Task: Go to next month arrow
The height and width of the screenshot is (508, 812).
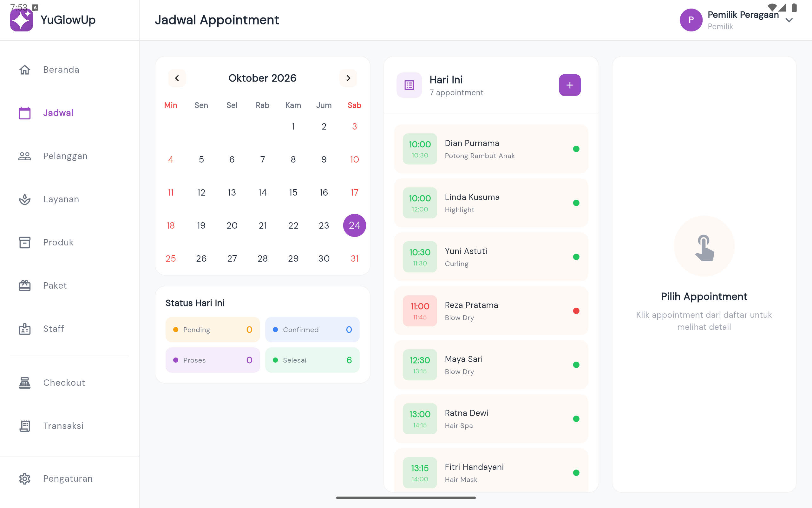Action: (348, 78)
